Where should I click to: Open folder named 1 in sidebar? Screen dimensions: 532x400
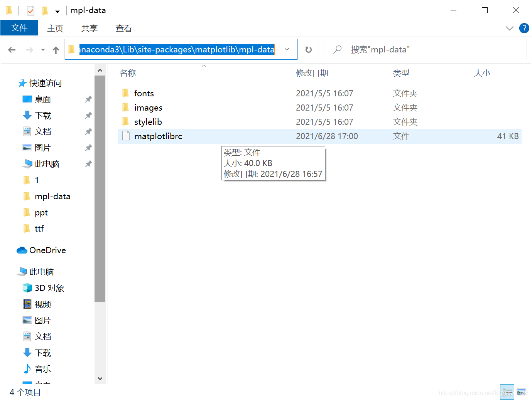tap(37, 180)
